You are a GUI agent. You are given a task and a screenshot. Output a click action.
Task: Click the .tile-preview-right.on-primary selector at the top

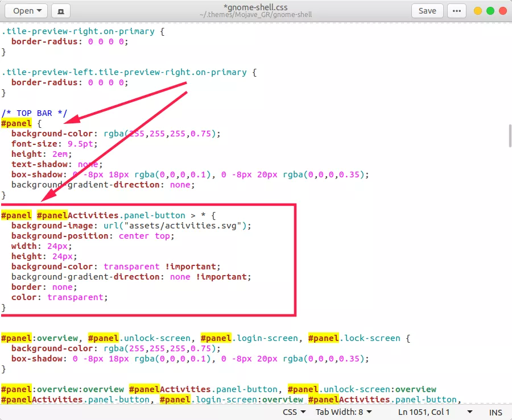pyautogui.click(x=78, y=31)
